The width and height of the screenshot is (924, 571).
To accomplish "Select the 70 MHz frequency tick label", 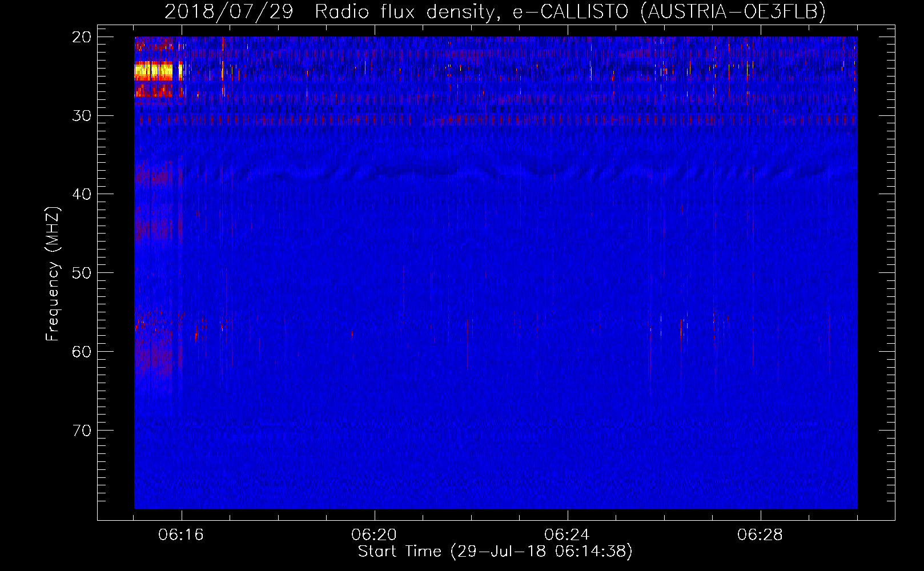I will click(x=82, y=430).
